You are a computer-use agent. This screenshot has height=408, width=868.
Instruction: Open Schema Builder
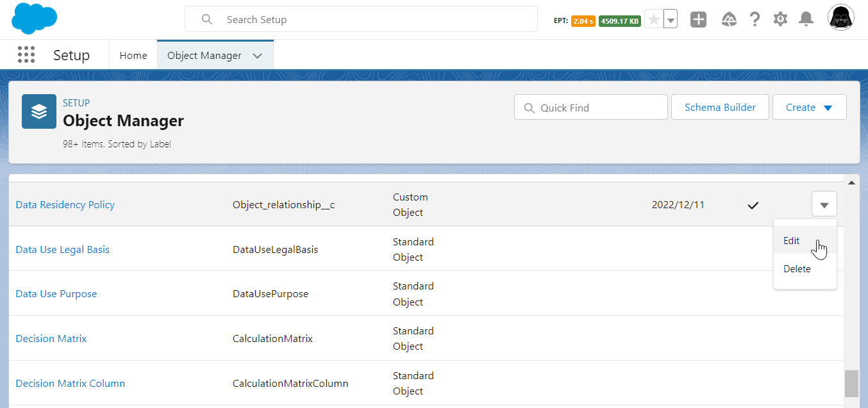tap(720, 108)
